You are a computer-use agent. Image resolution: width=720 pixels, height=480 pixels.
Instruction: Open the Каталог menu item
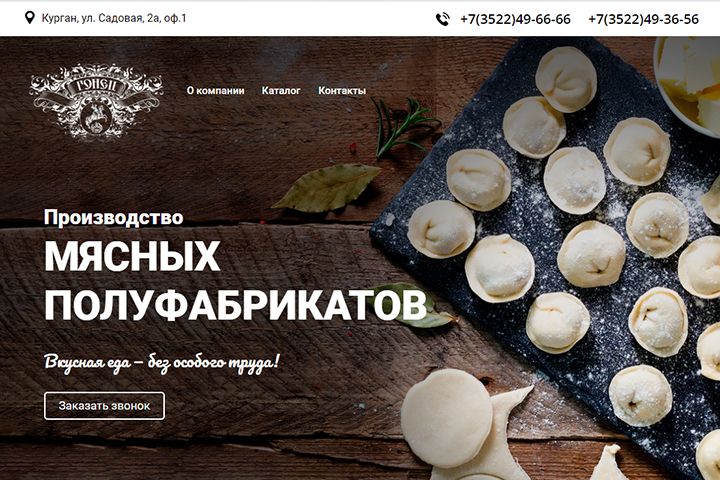click(x=281, y=90)
